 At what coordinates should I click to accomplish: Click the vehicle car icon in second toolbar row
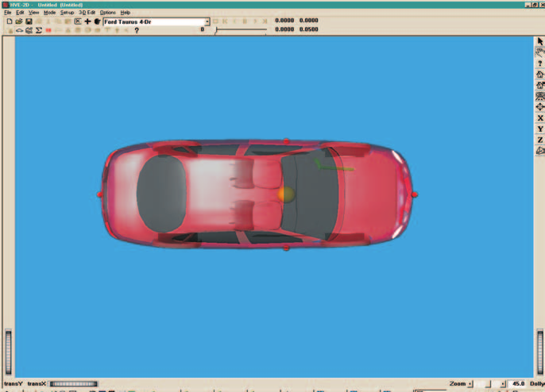click(x=19, y=31)
